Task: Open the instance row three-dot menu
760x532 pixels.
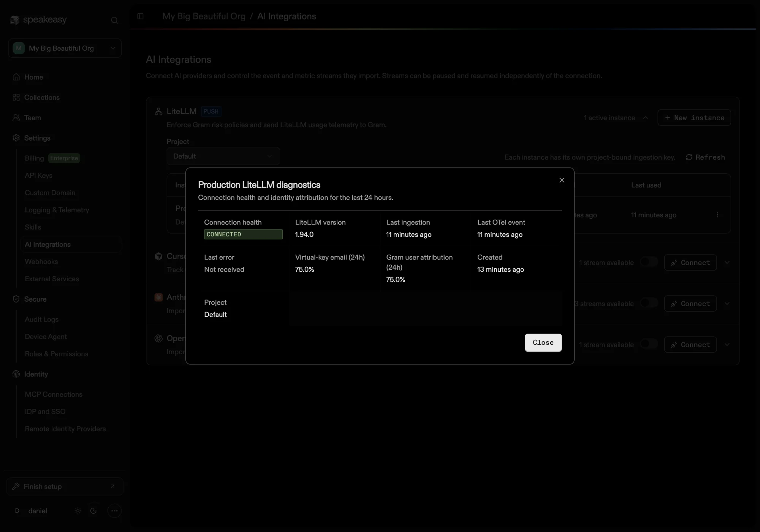Action: pyautogui.click(x=717, y=215)
